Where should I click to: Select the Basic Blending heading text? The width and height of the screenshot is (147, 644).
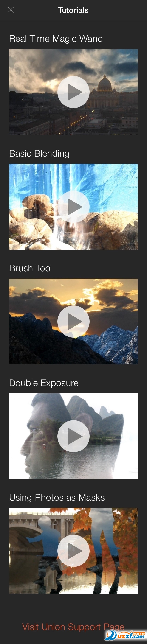click(39, 154)
